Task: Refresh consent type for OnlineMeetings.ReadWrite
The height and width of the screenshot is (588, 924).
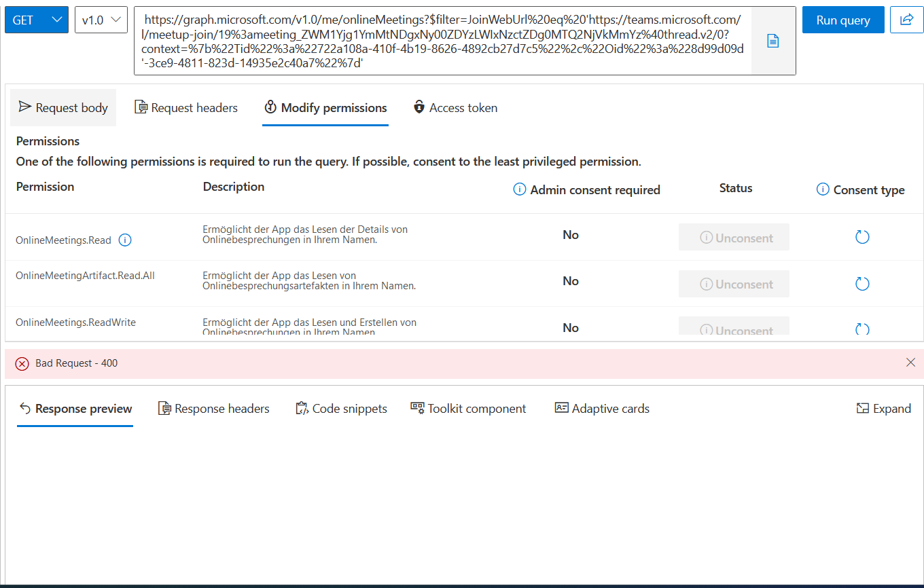Action: (x=862, y=327)
